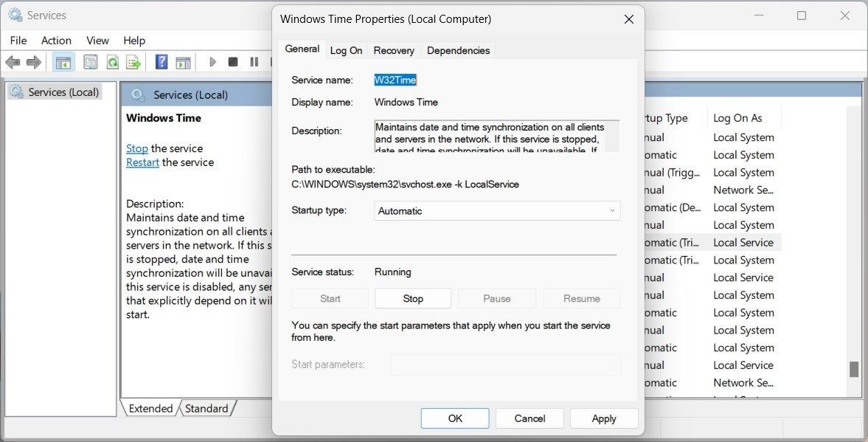
Task: Switch to the General tab
Action: coord(302,49)
